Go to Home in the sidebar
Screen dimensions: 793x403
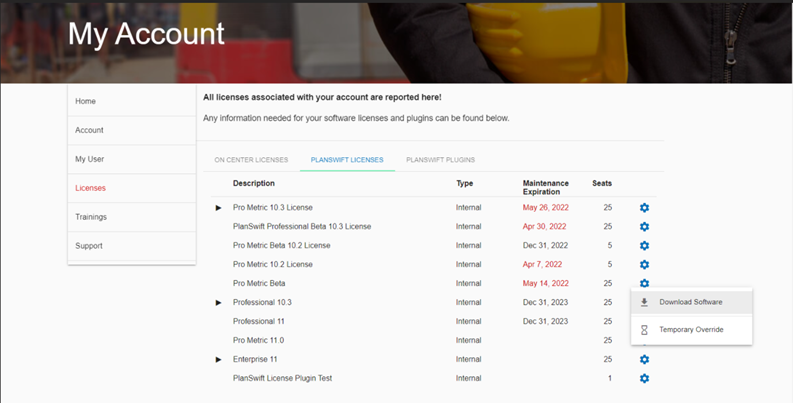[x=131, y=101]
